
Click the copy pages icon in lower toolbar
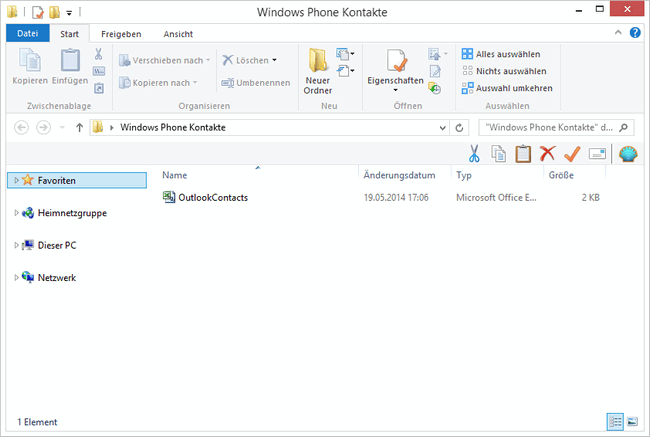point(498,153)
